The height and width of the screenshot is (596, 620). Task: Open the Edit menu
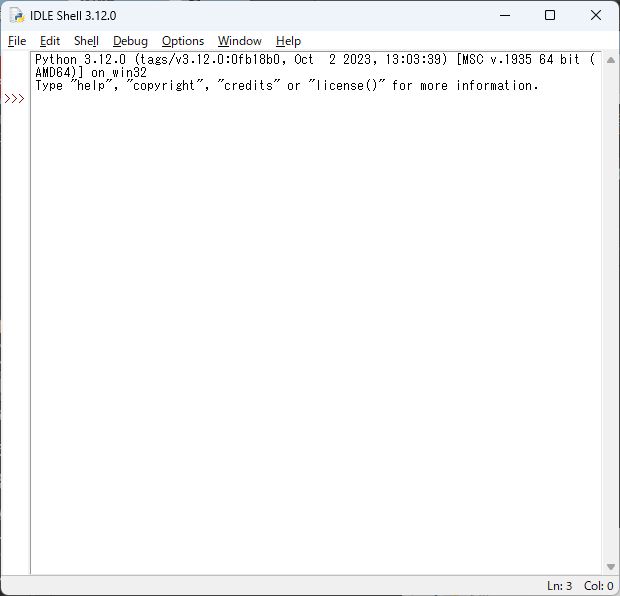pyautogui.click(x=50, y=41)
